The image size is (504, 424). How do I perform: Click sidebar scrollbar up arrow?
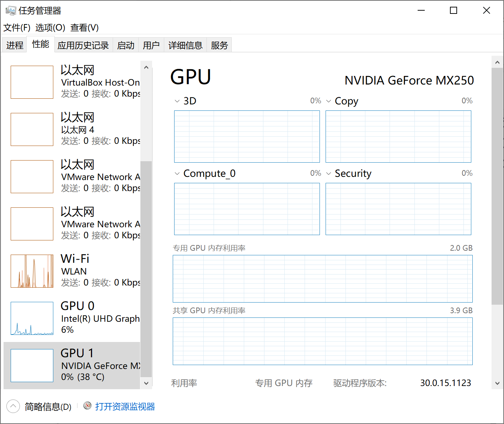[146, 67]
